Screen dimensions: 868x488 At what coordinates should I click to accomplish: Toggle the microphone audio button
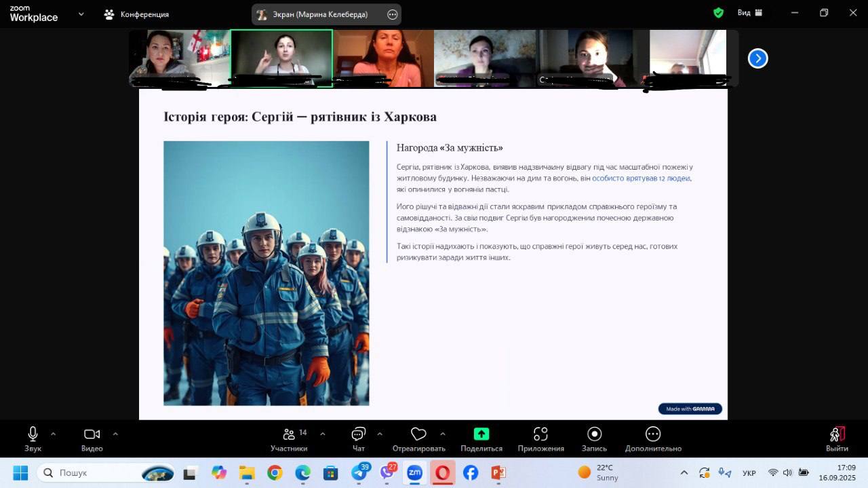tap(33, 434)
